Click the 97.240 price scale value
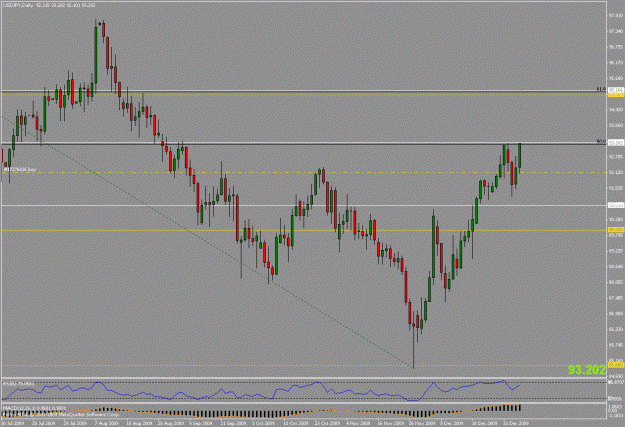This screenshot has width=625, height=427. [616, 31]
